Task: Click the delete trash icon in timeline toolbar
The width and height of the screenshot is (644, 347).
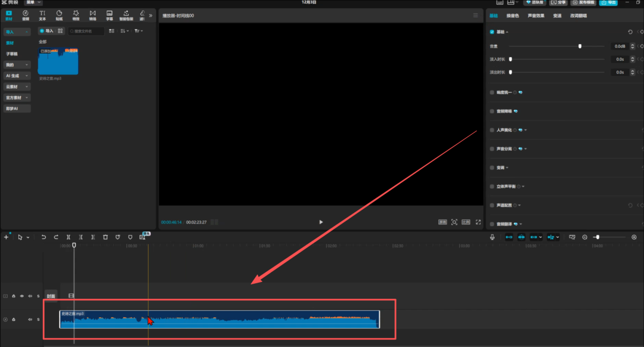Action: pos(105,237)
